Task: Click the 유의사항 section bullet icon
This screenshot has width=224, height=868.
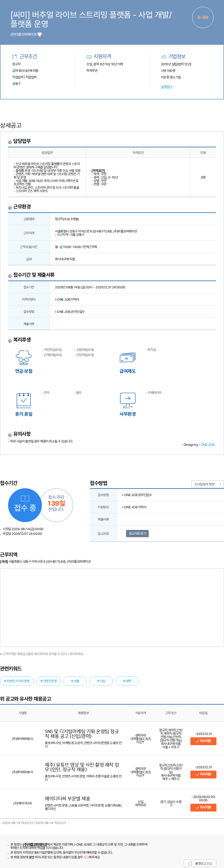Action: (10, 435)
